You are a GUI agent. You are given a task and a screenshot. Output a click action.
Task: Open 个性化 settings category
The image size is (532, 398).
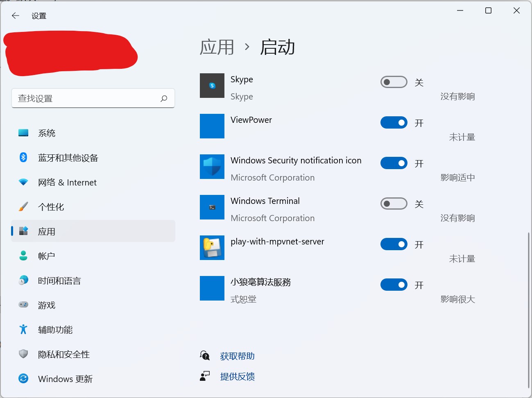pos(93,207)
